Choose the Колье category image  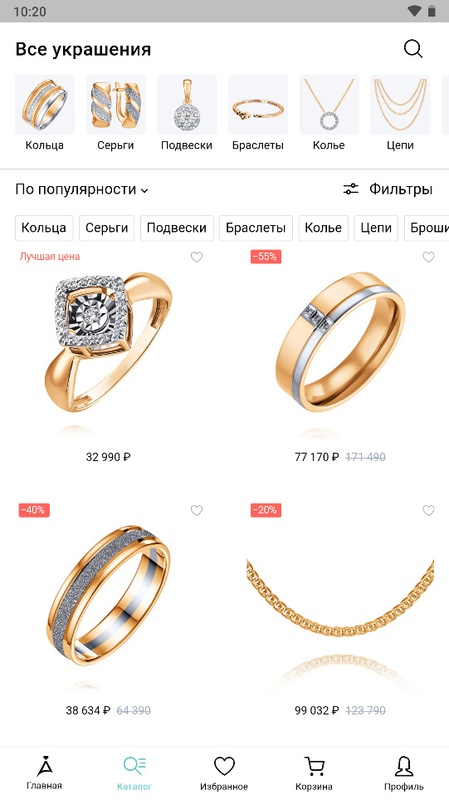coord(329,105)
